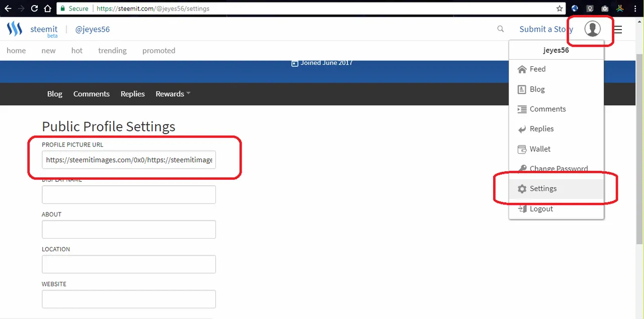This screenshot has width=644, height=319.
Task: Click into the Website field
Action: click(x=129, y=299)
